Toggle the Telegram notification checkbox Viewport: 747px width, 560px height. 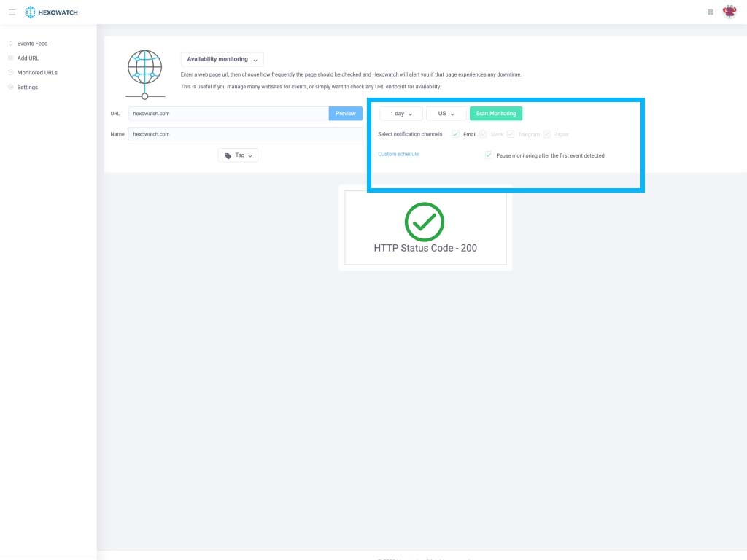pos(511,134)
